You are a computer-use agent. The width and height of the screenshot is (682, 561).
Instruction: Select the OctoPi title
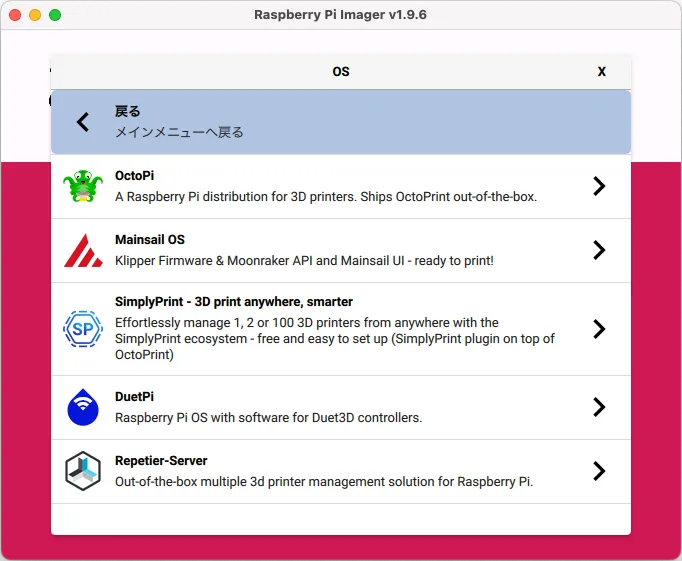pos(134,176)
